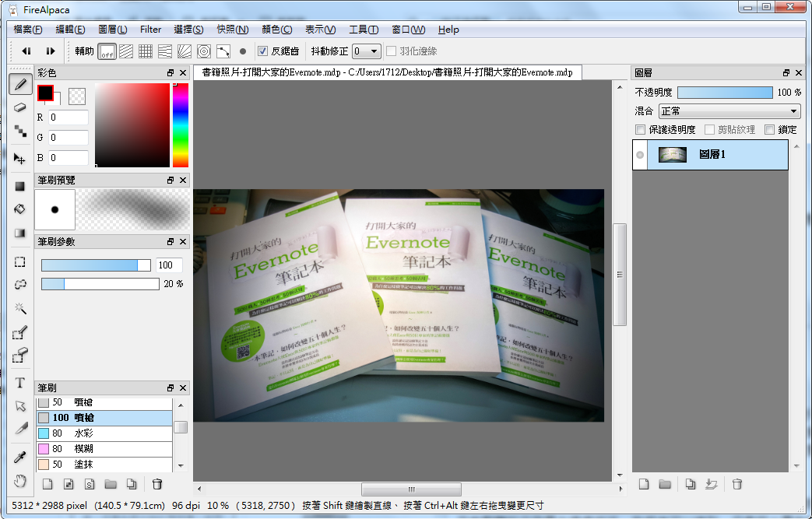Create a new layer folder
The image size is (812, 519).
[x=665, y=484]
